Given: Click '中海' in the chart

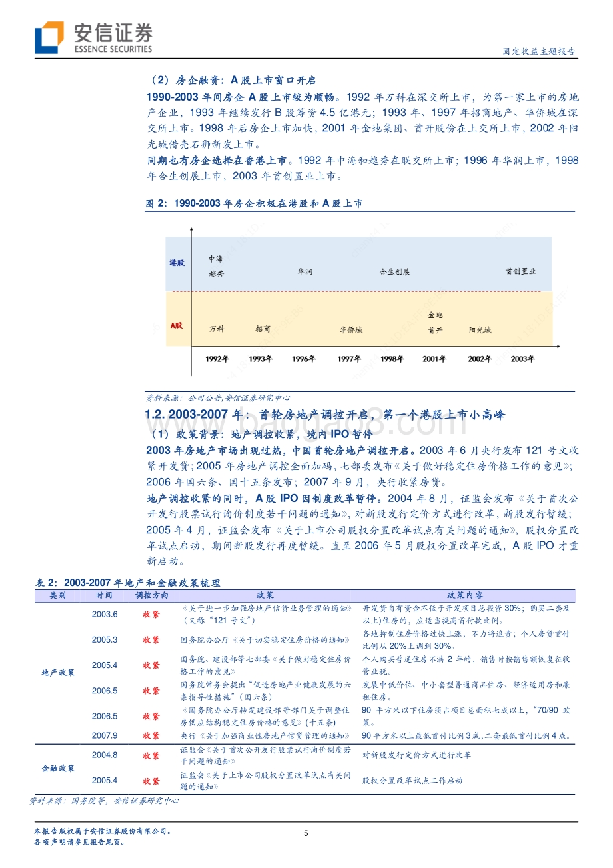Looking at the screenshot, I should click(x=216, y=259).
